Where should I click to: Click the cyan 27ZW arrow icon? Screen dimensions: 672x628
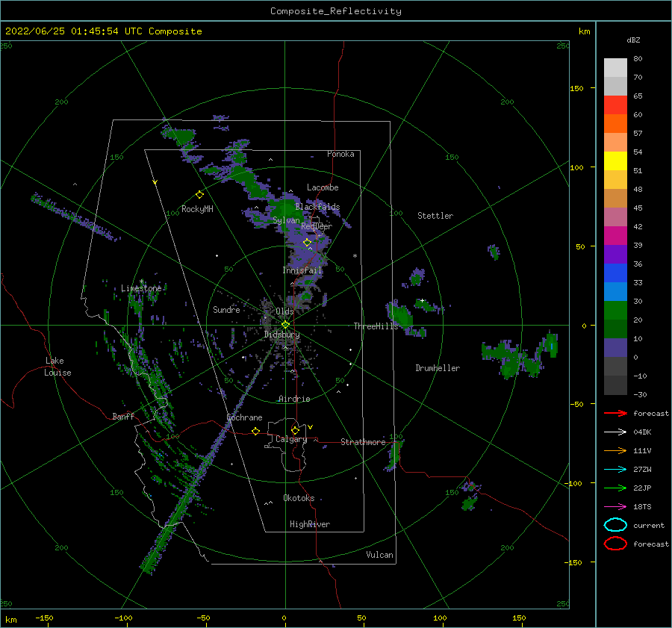click(615, 470)
